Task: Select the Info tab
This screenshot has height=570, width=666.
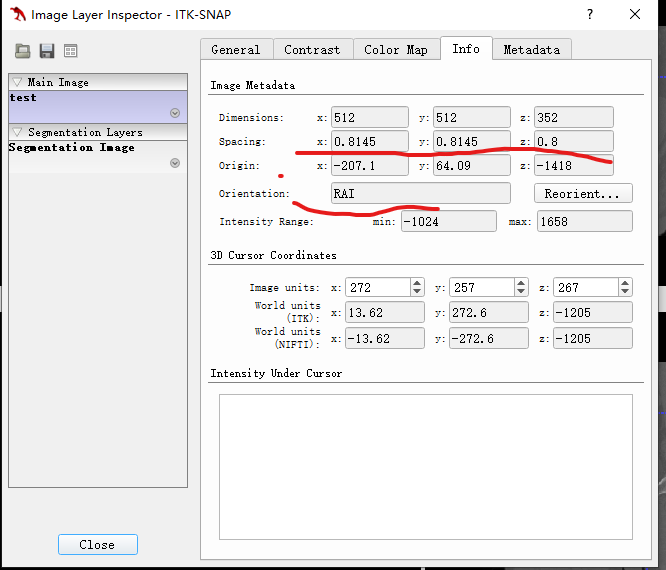Action: click(466, 48)
